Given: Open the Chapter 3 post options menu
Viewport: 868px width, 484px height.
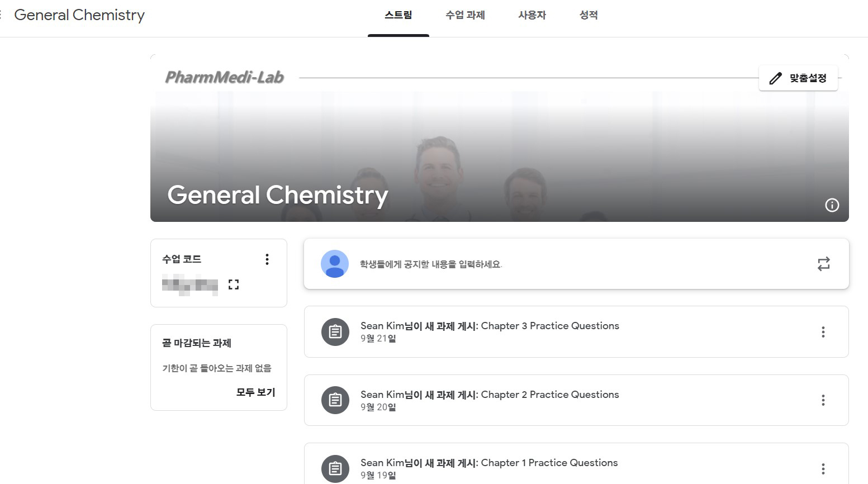Looking at the screenshot, I should coord(823,332).
